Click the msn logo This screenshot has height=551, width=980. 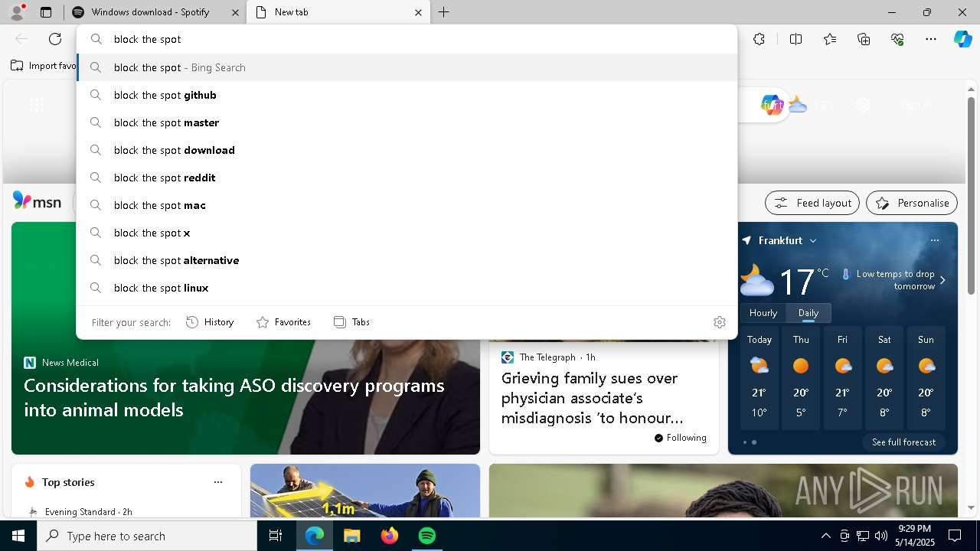pos(37,201)
